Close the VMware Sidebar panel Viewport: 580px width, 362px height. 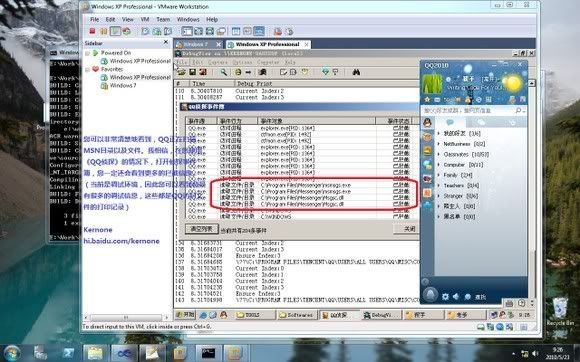coord(166,43)
